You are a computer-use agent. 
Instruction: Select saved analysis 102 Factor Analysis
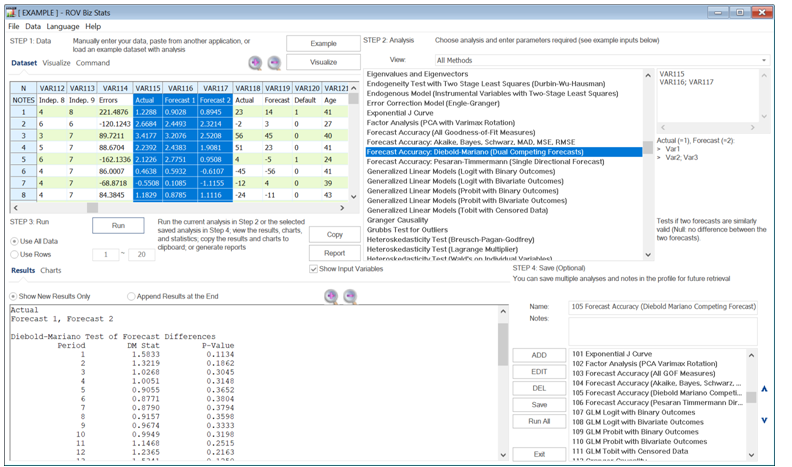[x=645, y=364]
